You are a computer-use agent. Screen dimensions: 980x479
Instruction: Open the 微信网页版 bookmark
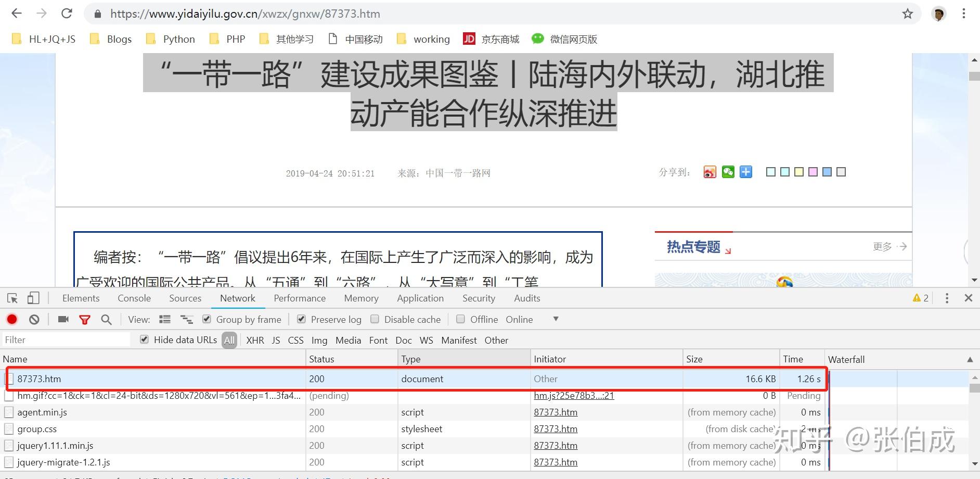[564, 39]
